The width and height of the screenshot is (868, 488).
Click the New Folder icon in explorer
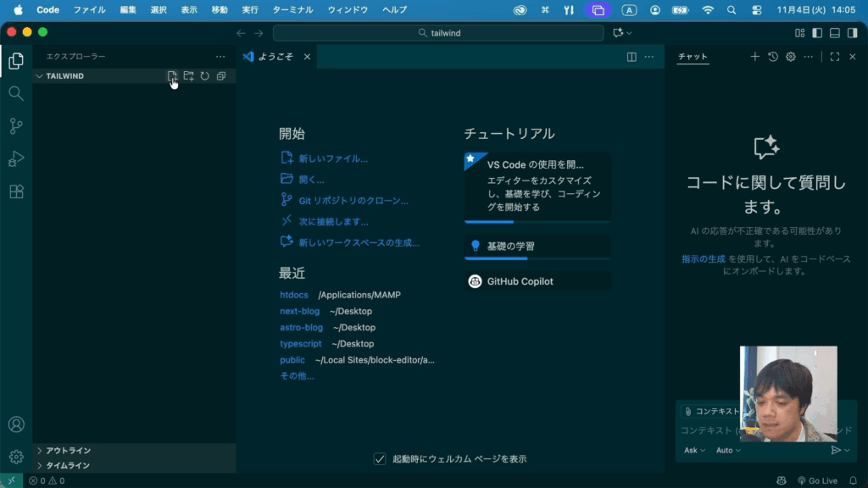[188, 76]
